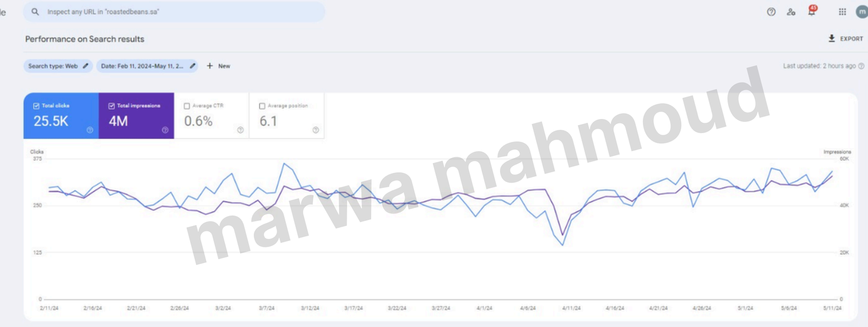The image size is (868, 327).
Task: Add a New filter
Action: click(x=219, y=66)
